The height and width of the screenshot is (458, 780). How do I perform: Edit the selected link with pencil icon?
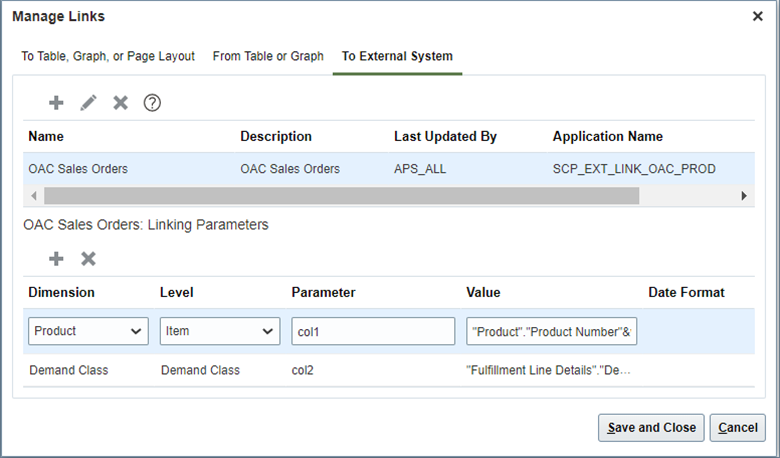point(88,102)
